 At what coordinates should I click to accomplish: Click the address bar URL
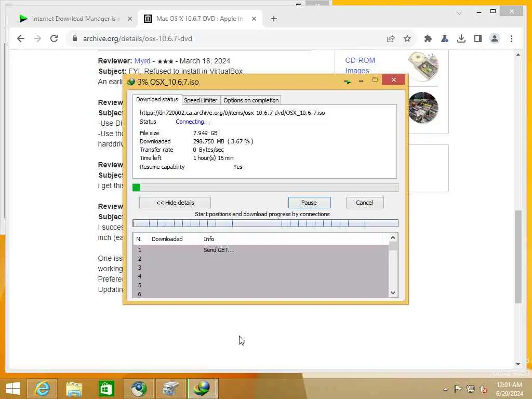pyautogui.click(x=137, y=38)
